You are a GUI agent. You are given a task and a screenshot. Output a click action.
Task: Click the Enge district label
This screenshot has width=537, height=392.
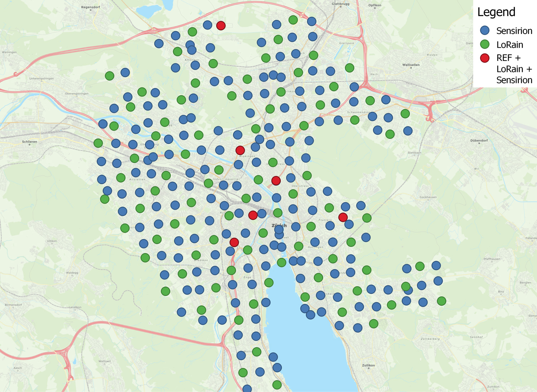247,277
